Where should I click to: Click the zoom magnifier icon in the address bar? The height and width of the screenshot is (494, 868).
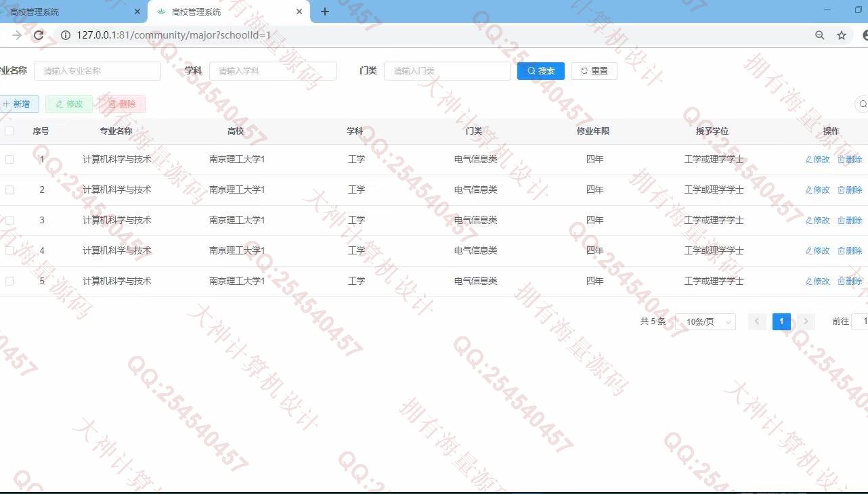(820, 35)
